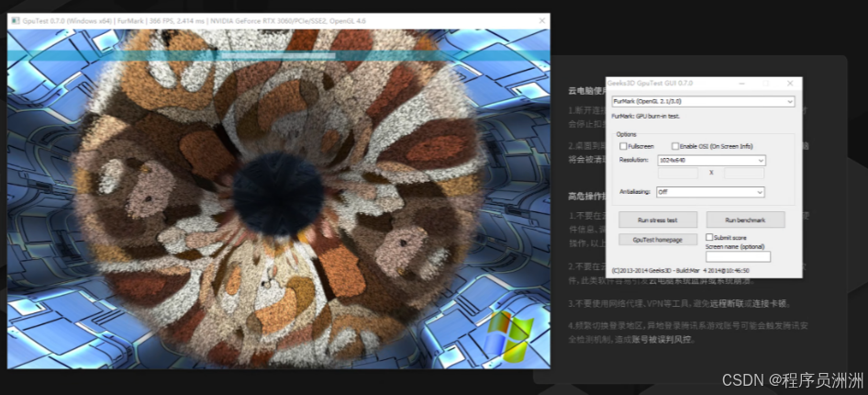
Task: Check the Submit score option
Action: pos(709,237)
